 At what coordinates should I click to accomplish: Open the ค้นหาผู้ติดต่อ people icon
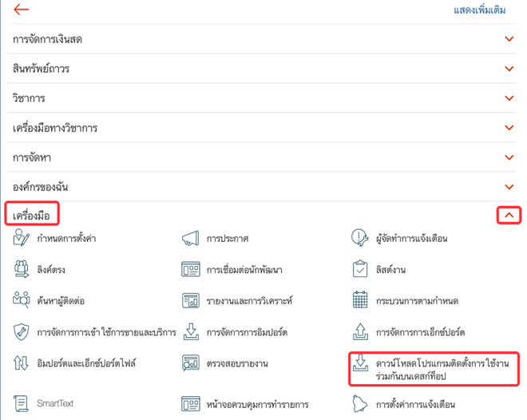pyautogui.click(x=21, y=300)
